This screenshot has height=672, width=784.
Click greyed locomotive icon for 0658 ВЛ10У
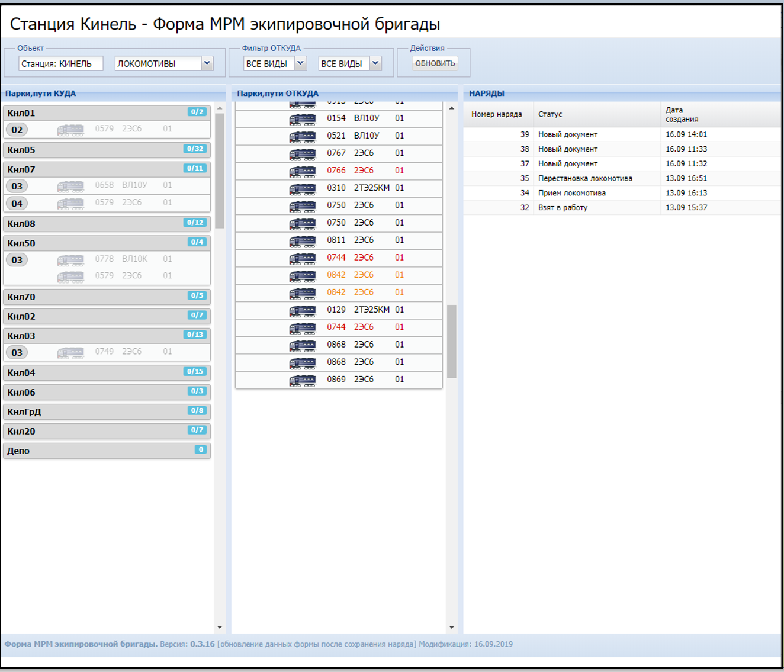(x=70, y=186)
